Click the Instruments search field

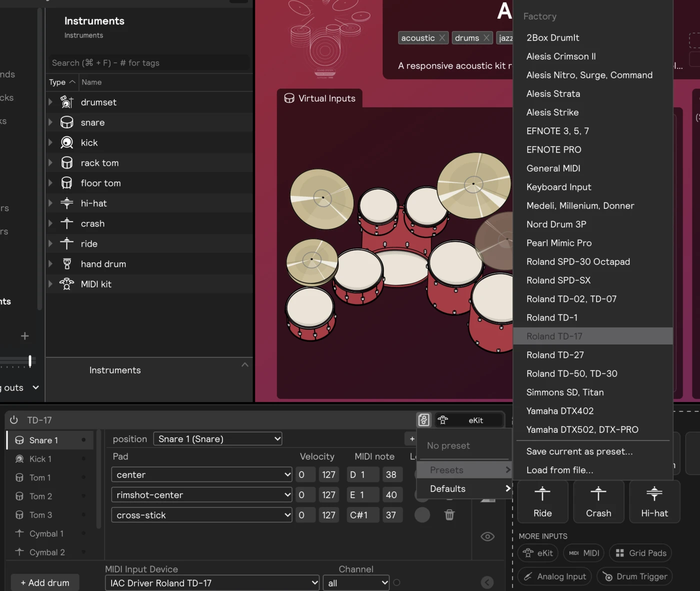(x=149, y=63)
